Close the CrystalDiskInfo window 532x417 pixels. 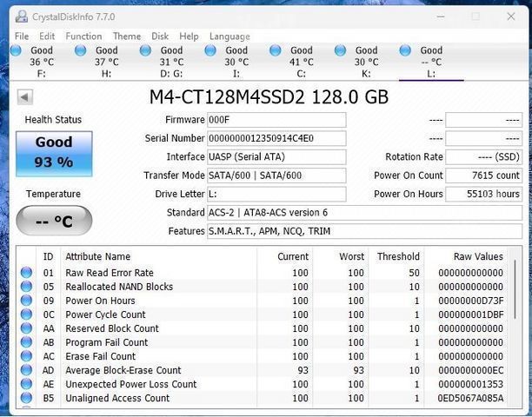511,17
